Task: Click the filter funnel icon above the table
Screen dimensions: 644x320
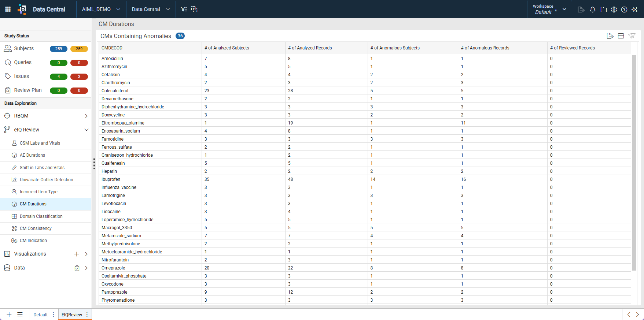Action: [x=632, y=36]
